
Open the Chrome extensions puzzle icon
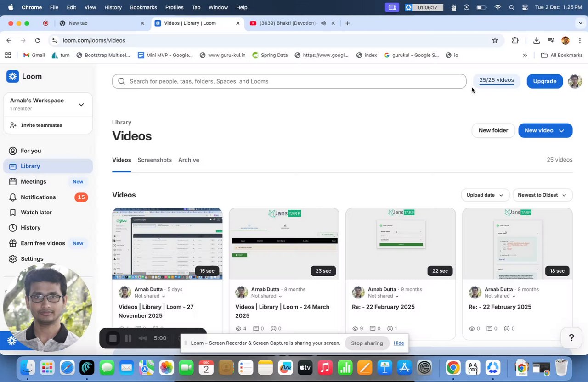click(515, 40)
